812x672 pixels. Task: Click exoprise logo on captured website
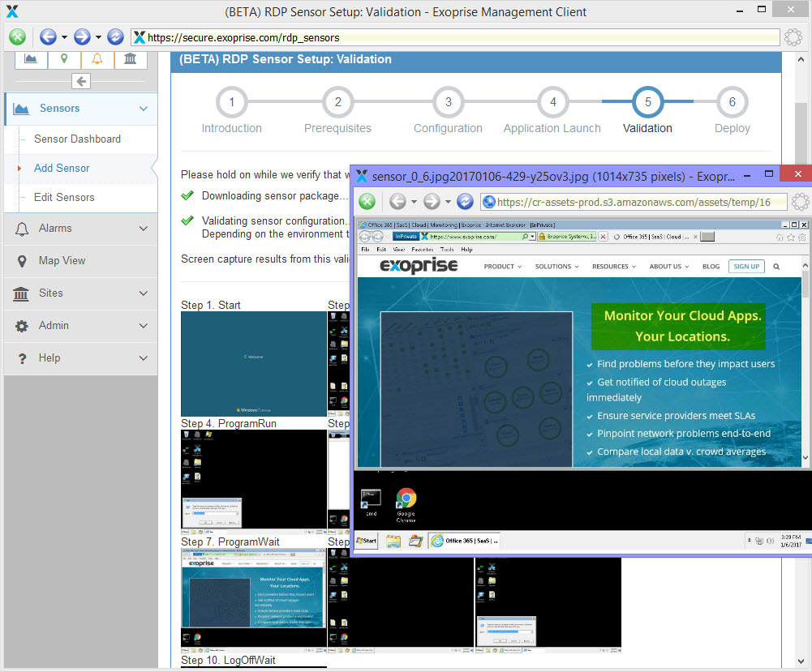click(419, 266)
